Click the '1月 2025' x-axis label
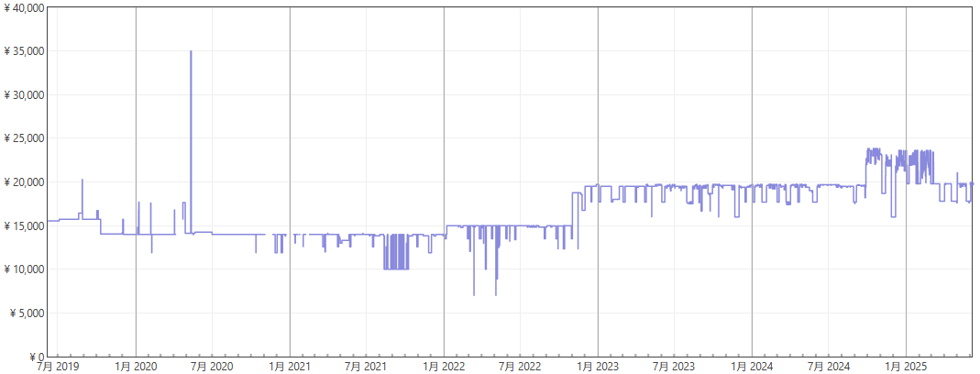 click(x=906, y=367)
